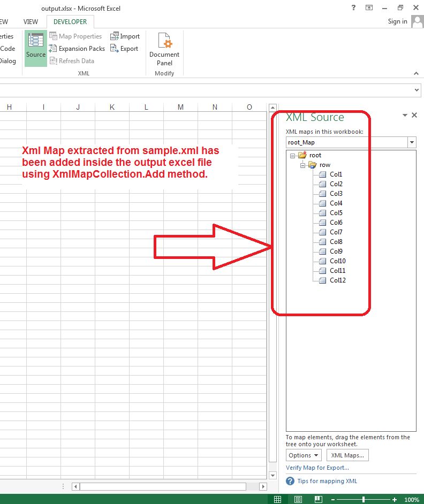Click Sign in link
The image size is (424, 504).
397,21
